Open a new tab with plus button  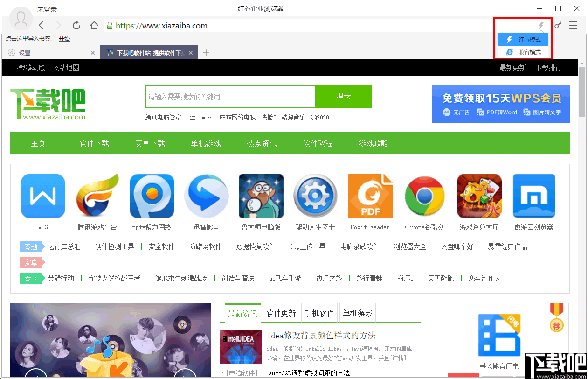[x=206, y=53]
